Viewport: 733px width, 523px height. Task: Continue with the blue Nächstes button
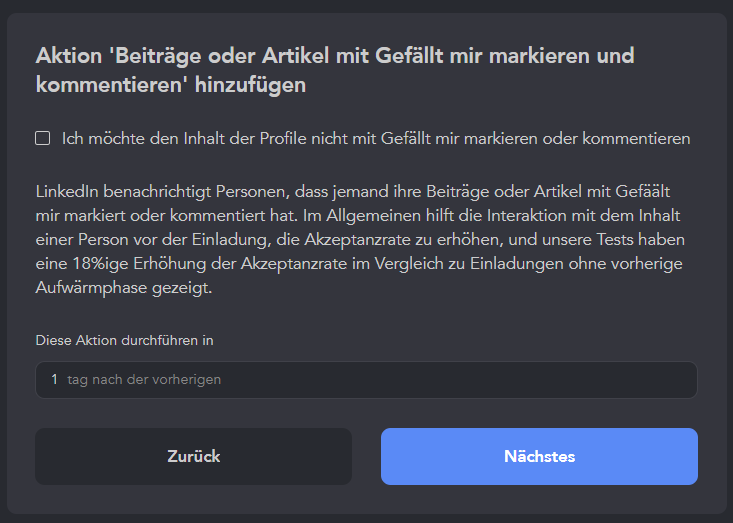(539, 456)
